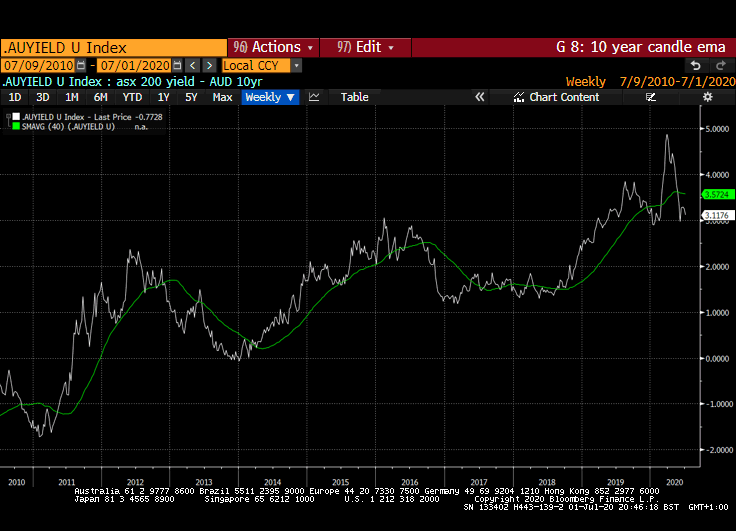Click G 8: 10 year candle ema title
Screen dimensions: 736x531
(x=641, y=47)
